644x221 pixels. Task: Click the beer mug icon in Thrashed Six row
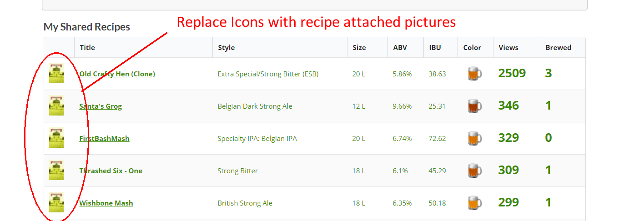tap(475, 171)
